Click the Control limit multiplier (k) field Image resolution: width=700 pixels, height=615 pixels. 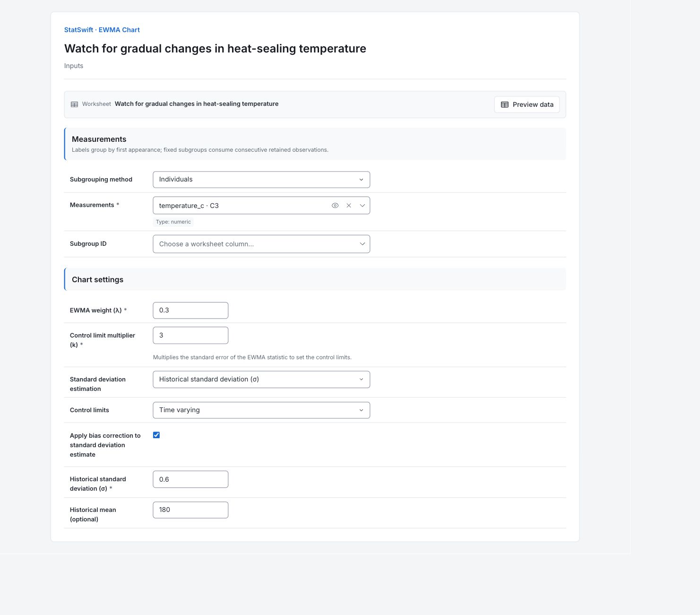coord(190,336)
